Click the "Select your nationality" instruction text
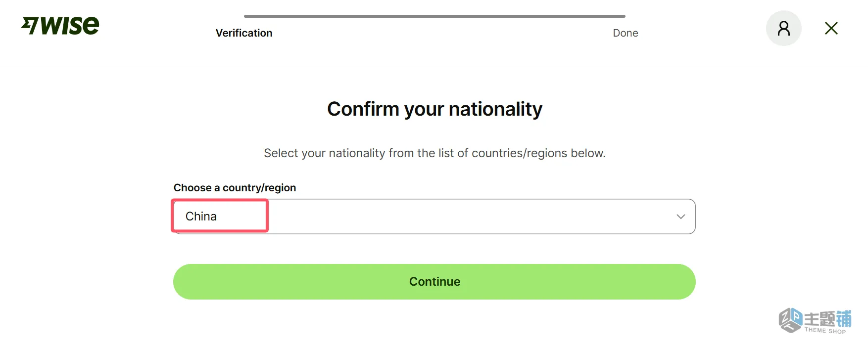 pyautogui.click(x=434, y=153)
